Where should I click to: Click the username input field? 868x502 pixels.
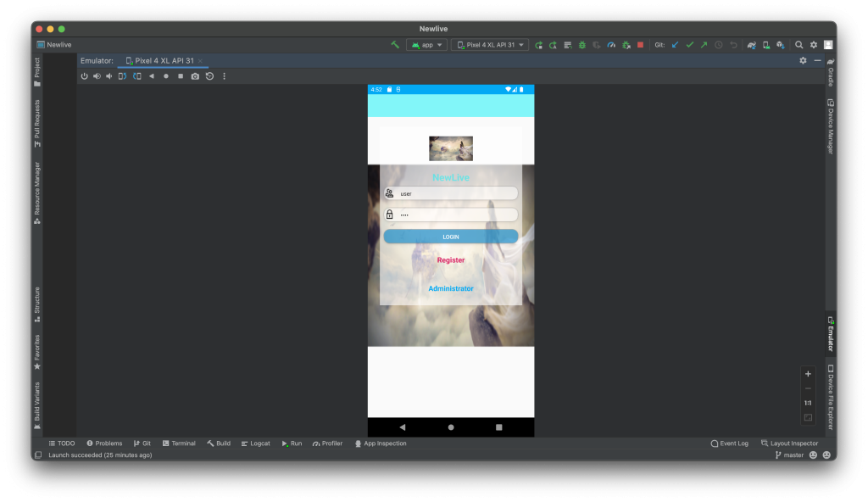pyautogui.click(x=456, y=193)
